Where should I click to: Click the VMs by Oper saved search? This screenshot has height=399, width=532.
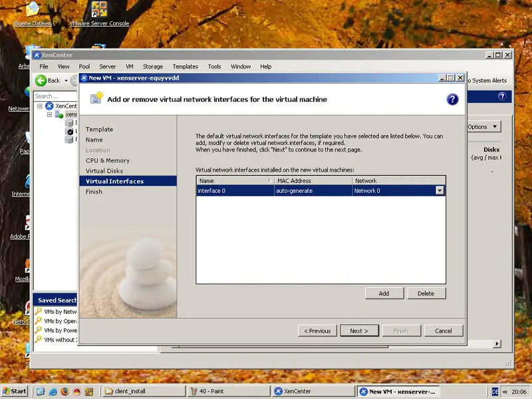pos(61,321)
